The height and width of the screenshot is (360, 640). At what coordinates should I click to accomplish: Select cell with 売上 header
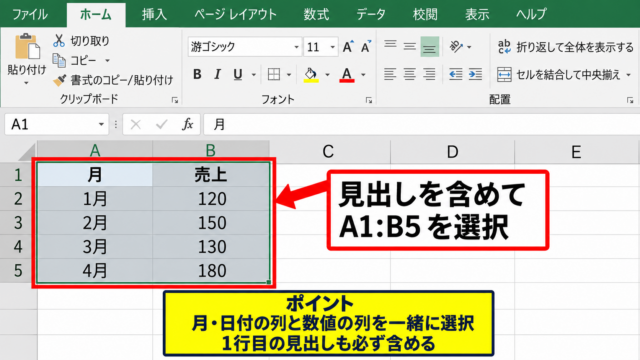coord(211,175)
